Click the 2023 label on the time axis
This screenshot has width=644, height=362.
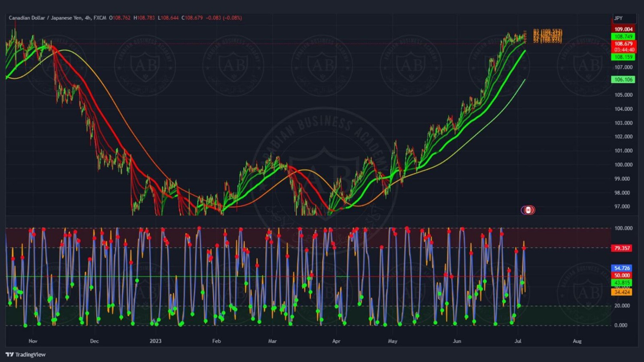155,341
